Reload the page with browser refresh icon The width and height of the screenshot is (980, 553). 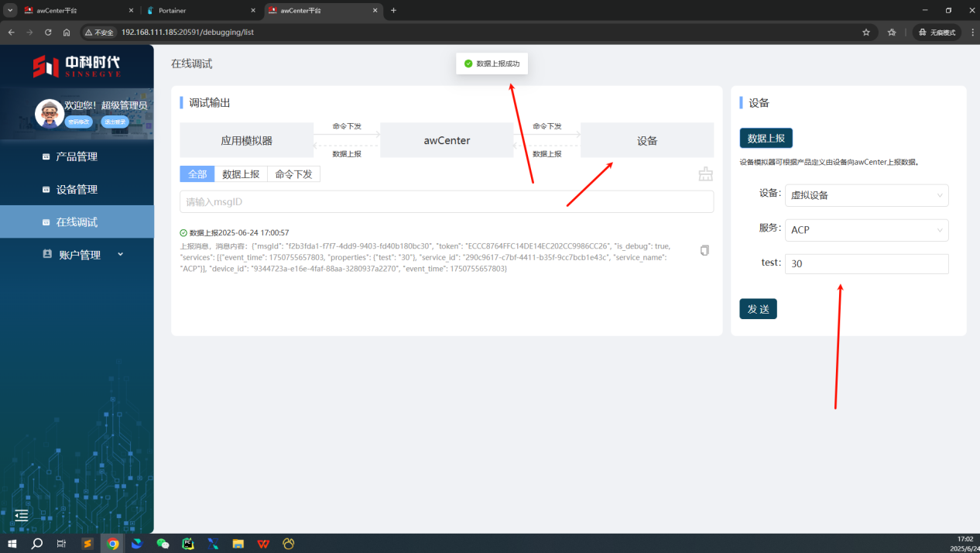click(x=48, y=33)
